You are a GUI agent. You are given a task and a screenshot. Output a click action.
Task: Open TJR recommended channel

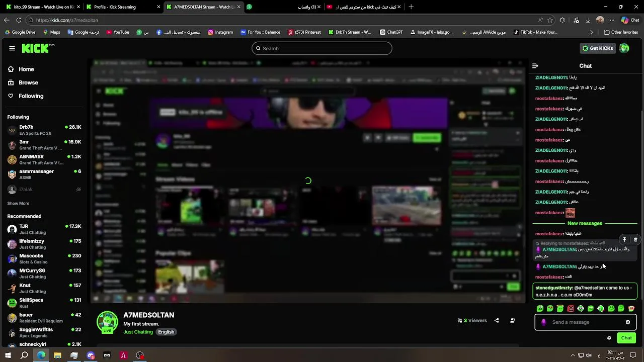pyautogui.click(x=44, y=229)
